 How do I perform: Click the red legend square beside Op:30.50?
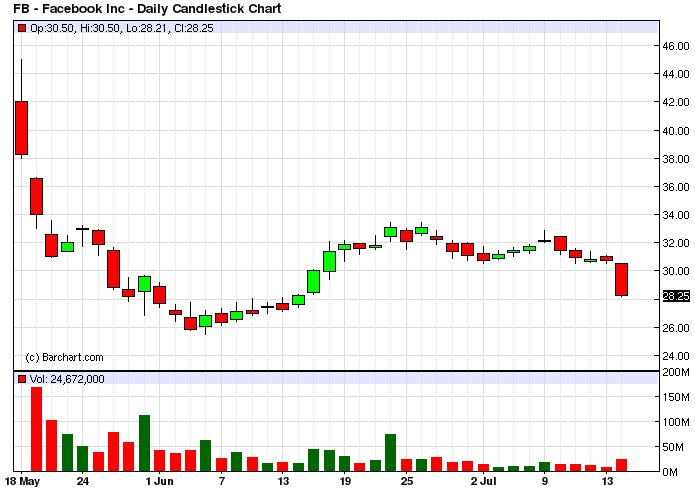pos(22,28)
